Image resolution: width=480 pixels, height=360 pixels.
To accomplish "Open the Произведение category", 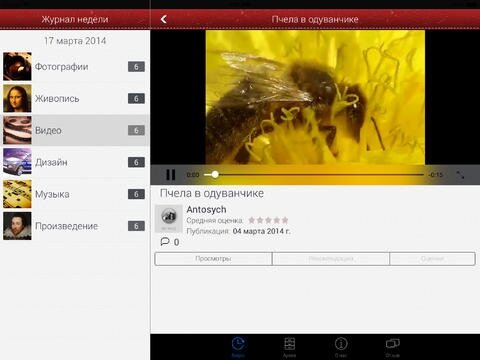I will pos(75,226).
